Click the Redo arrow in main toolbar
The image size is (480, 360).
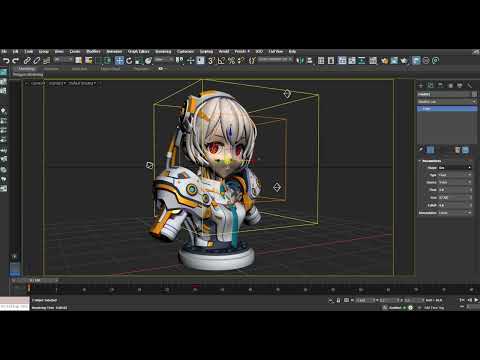click(16, 60)
